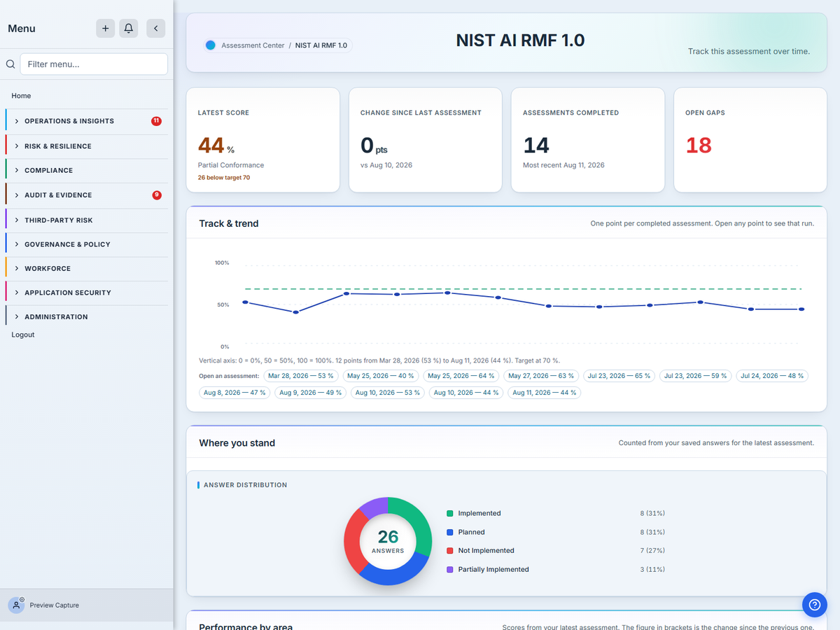The height and width of the screenshot is (630, 840).
Task: Click the red 9 badge on Audit & Evidence
Action: pyautogui.click(x=157, y=195)
